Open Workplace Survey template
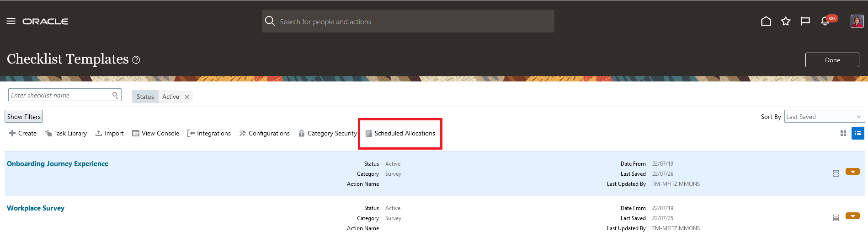 pyautogui.click(x=36, y=208)
